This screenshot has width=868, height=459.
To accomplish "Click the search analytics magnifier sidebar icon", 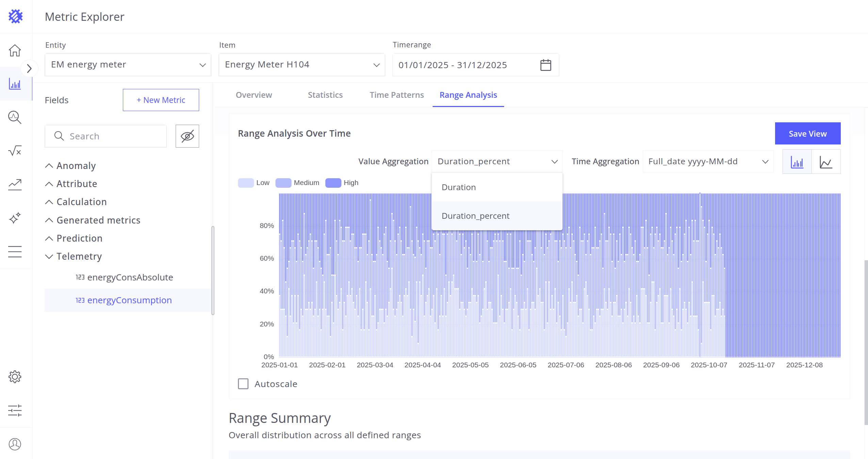I will coord(15,117).
